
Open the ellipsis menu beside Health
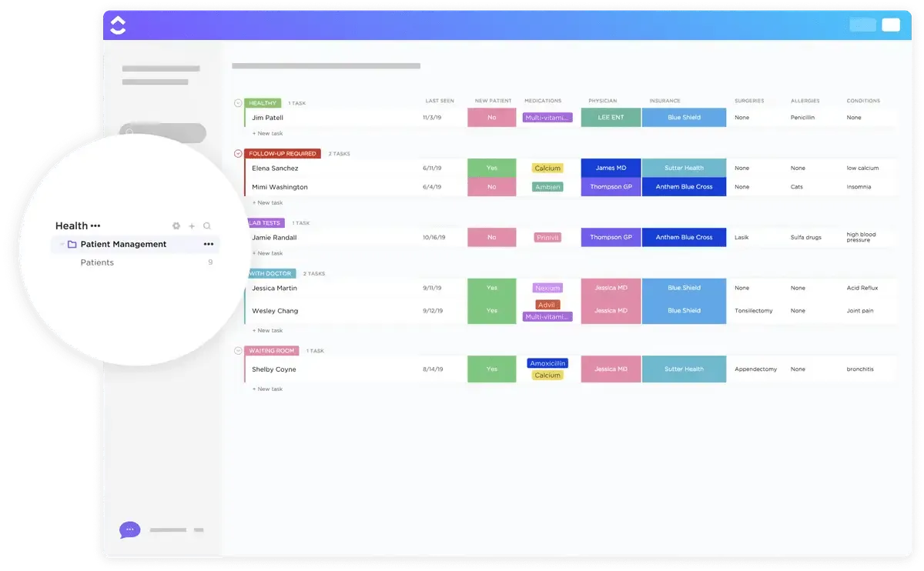click(x=95, y=226)
